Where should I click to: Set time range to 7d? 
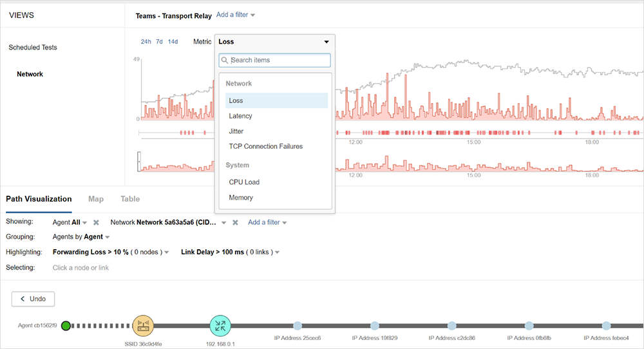pos(159,42)
